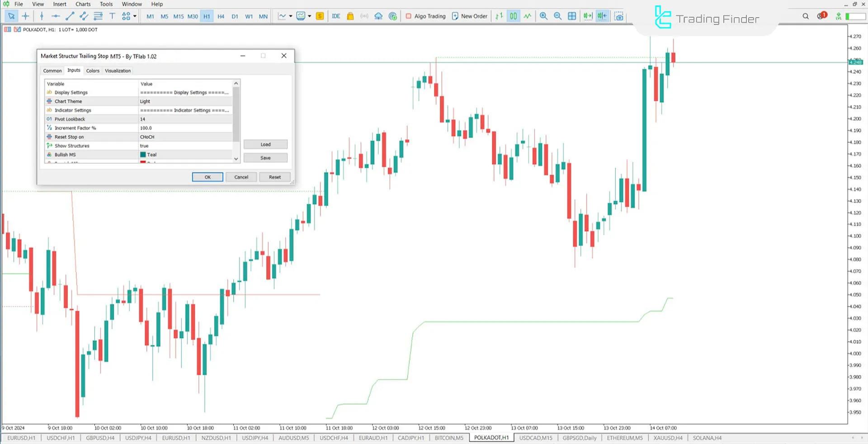
Task: Toggle Algo Trading on
Action: (425, 16)
